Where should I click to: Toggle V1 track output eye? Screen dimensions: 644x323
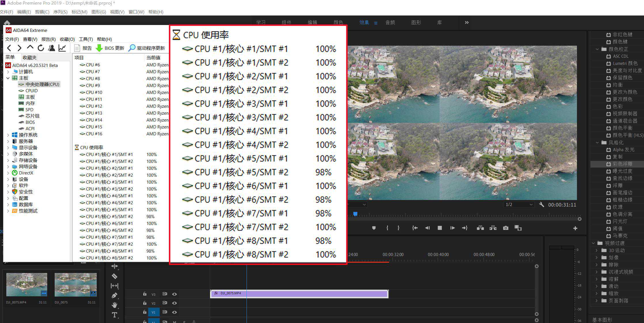click(174, 312)
